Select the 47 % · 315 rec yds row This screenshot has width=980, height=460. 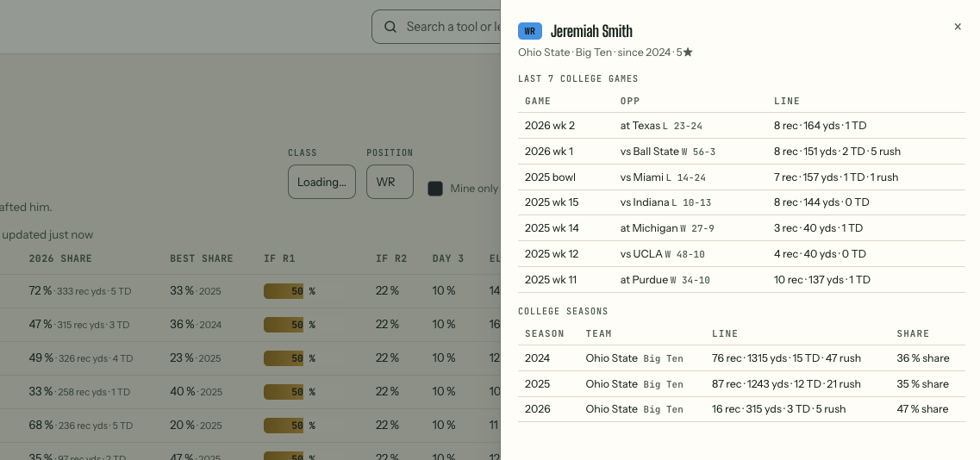(x=250, y=325)
